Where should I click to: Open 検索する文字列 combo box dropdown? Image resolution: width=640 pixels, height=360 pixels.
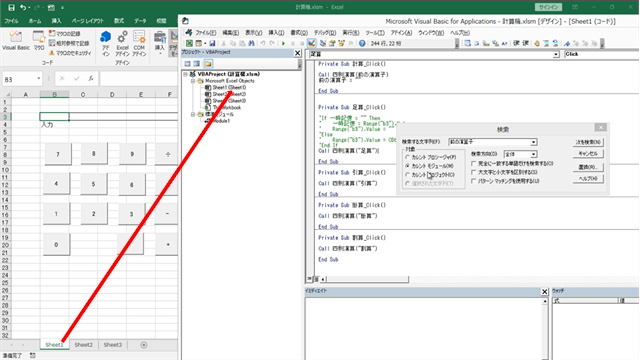(x=533, y=142)
